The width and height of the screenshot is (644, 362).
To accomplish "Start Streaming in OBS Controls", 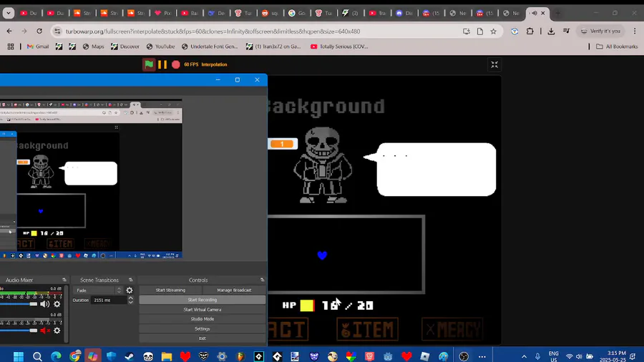I will (x=170, y=290).
